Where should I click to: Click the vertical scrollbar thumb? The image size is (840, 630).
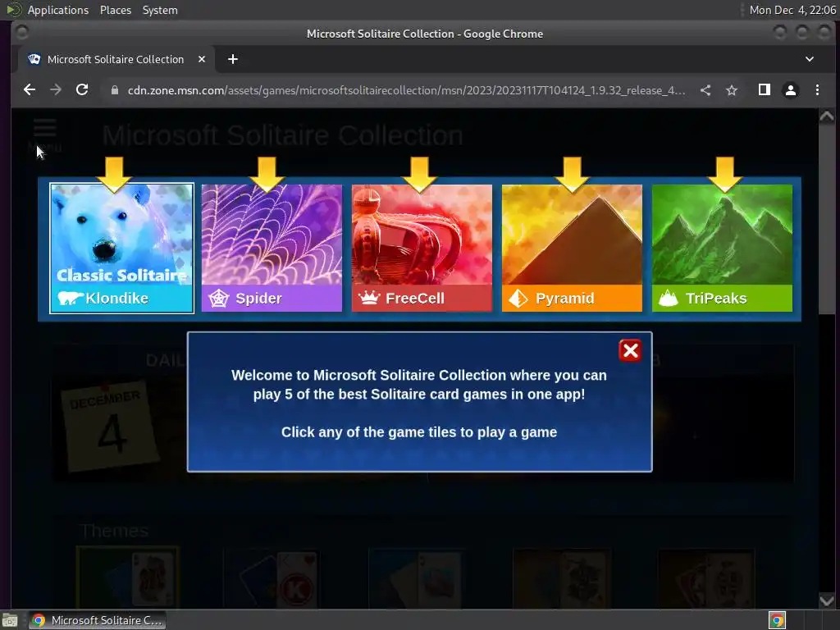pyautogui.click(x=827, y=220)
